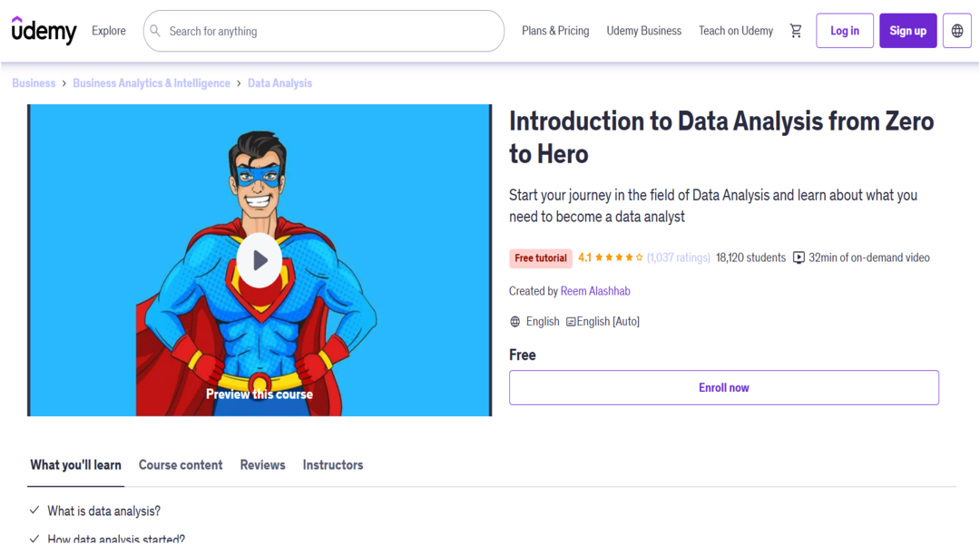Open the Explore menu
The height and width of the screenshot is (544, 980).
tap(109, 31)
